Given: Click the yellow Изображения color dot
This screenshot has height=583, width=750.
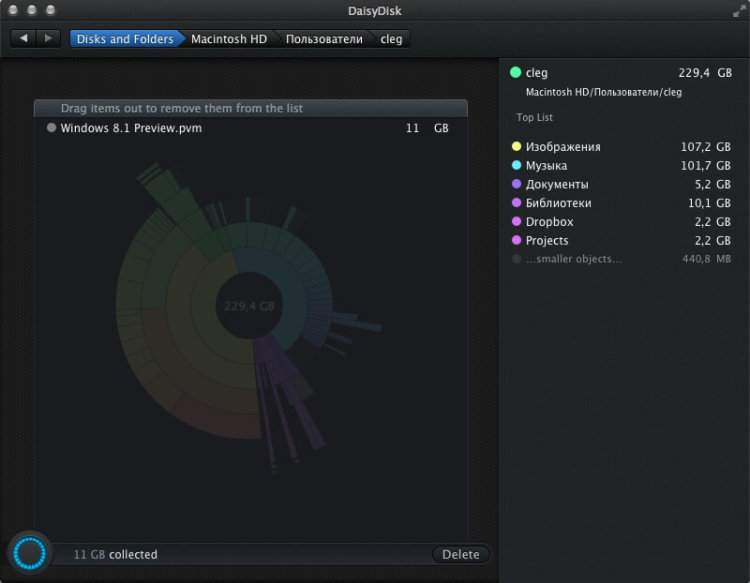Looking at the screenshot, I should pos(516,146).
